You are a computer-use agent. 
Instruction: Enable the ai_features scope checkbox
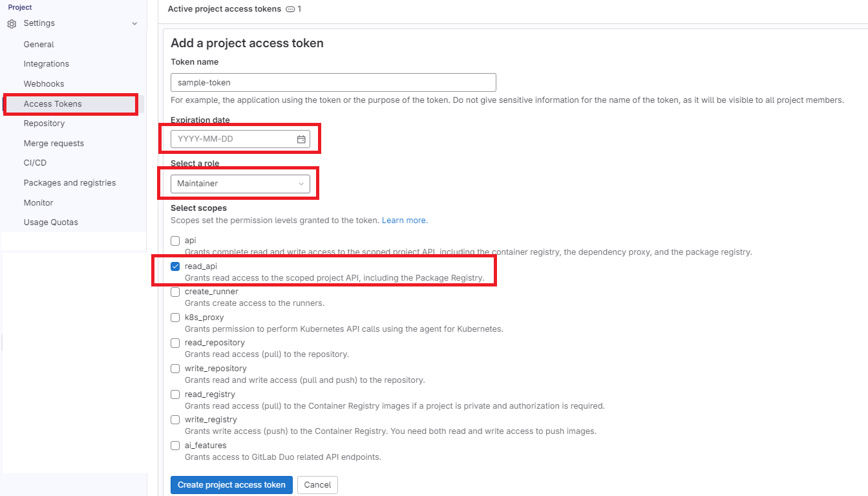tap(175, 446)
